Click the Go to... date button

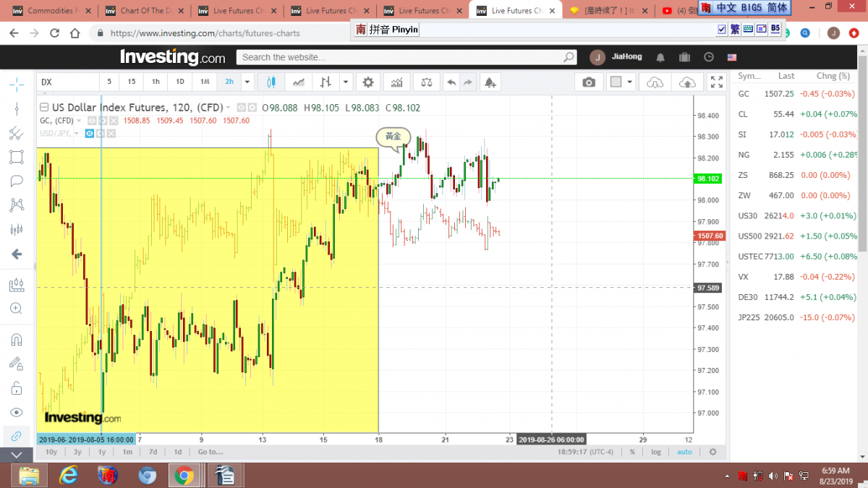[x=210, y=452]
